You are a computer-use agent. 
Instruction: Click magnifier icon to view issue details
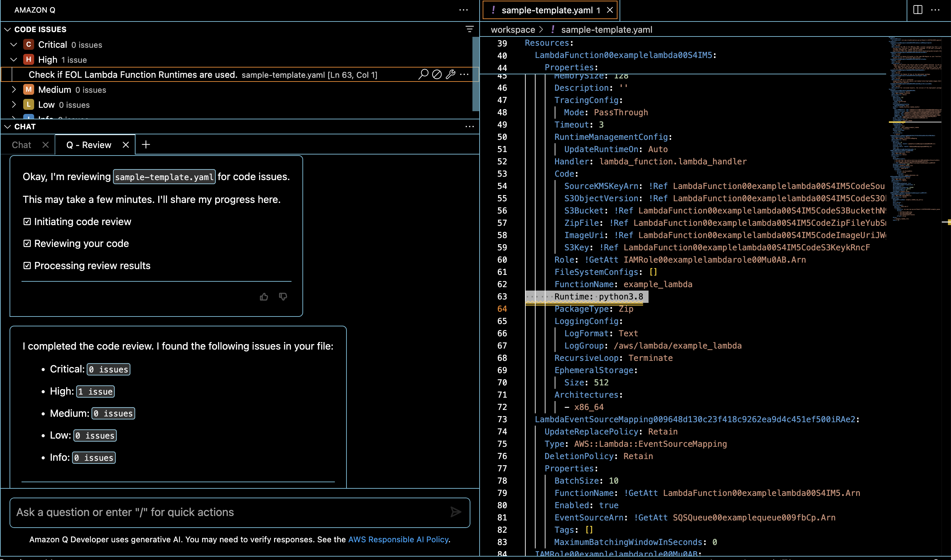click(423, 74)
